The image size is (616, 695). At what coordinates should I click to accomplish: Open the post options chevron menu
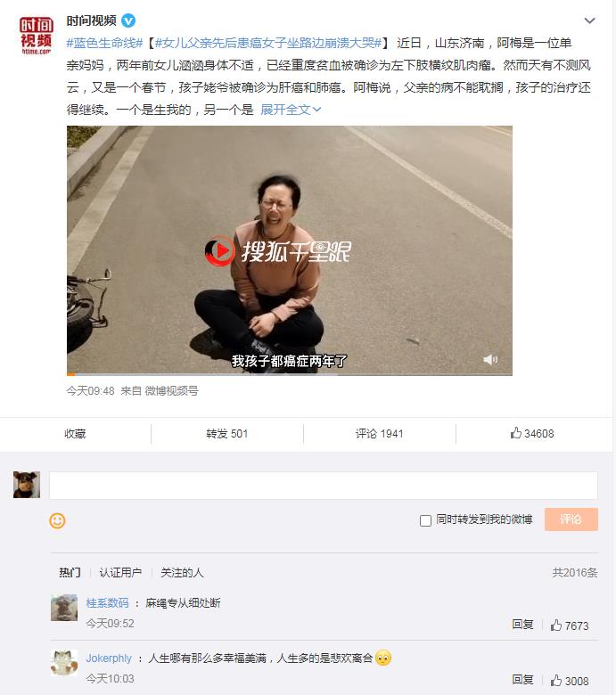coord(589,20)
